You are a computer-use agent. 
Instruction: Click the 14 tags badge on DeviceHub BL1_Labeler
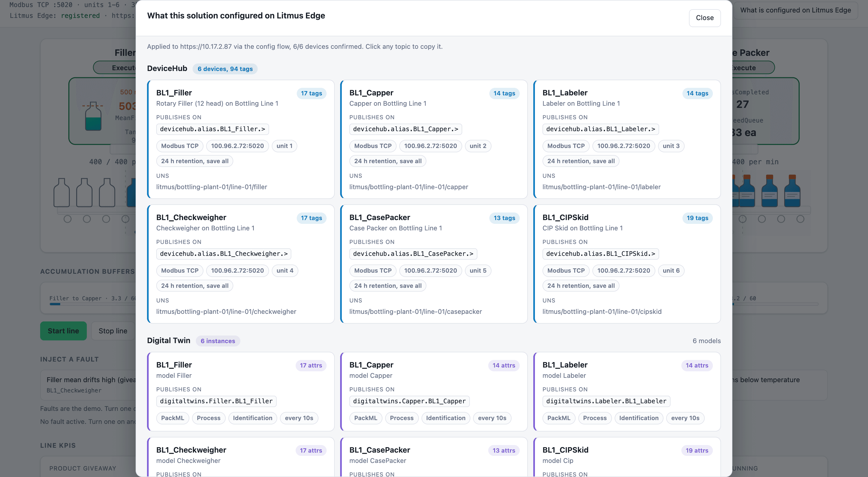coord(697,94)
